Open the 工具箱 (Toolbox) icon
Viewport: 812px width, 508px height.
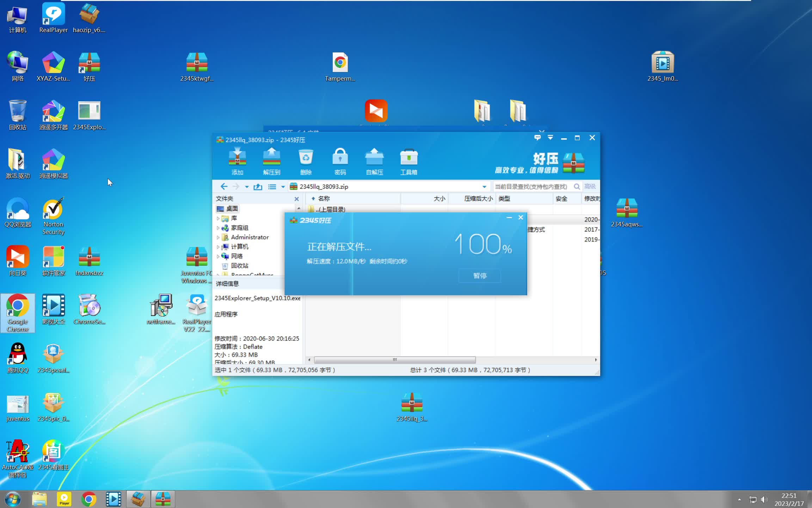pos(408,161)
